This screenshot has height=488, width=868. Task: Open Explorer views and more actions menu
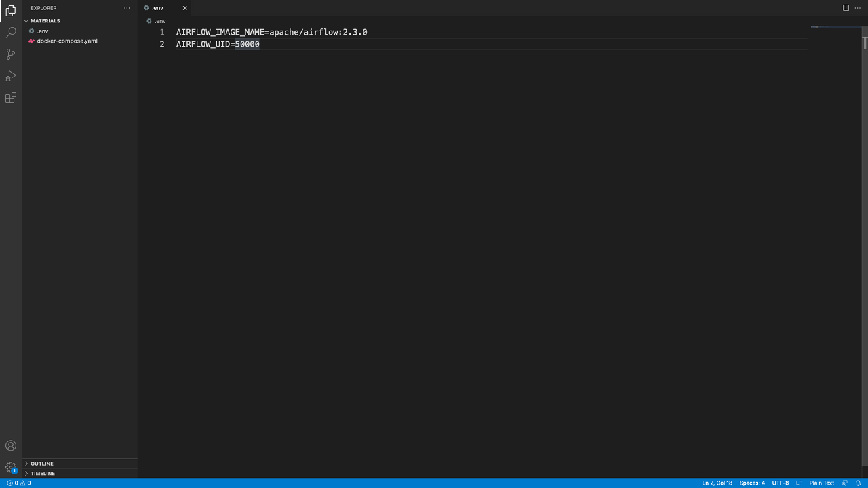[127, 8]
